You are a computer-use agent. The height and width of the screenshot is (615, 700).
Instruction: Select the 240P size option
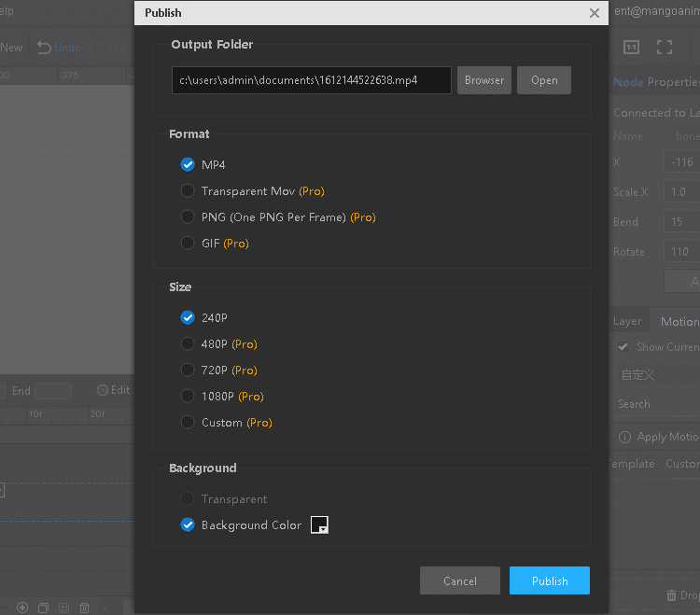click(x=188, y=318)
